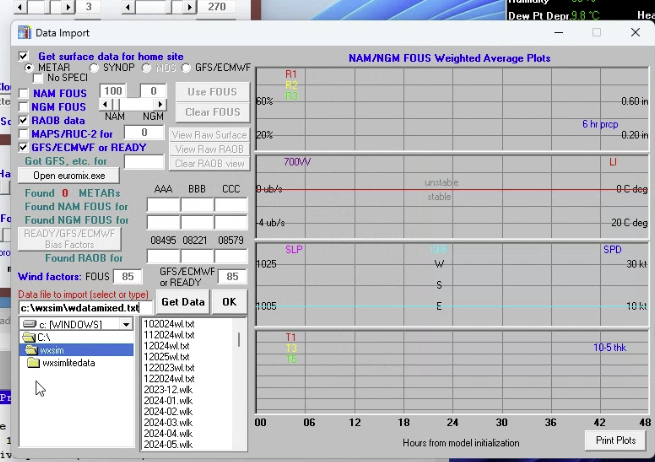The image size is (655, 462).
Task: Uncheck the RAOB data checkbox
Action: tap(23, 121)
